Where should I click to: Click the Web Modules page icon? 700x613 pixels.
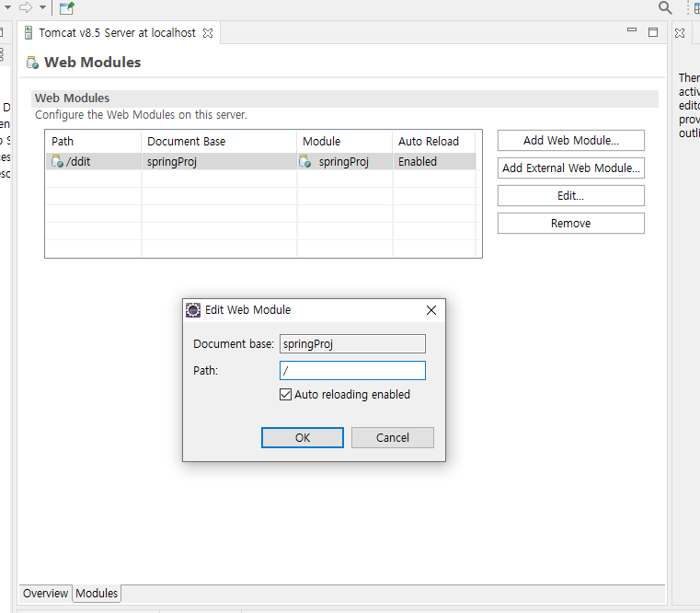point(32,63)
